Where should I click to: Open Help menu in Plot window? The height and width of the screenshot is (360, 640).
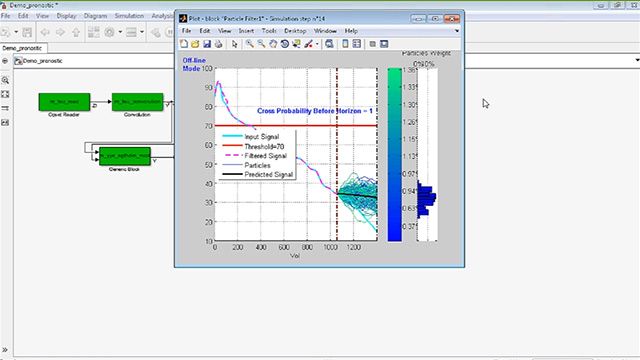(351, 31)
